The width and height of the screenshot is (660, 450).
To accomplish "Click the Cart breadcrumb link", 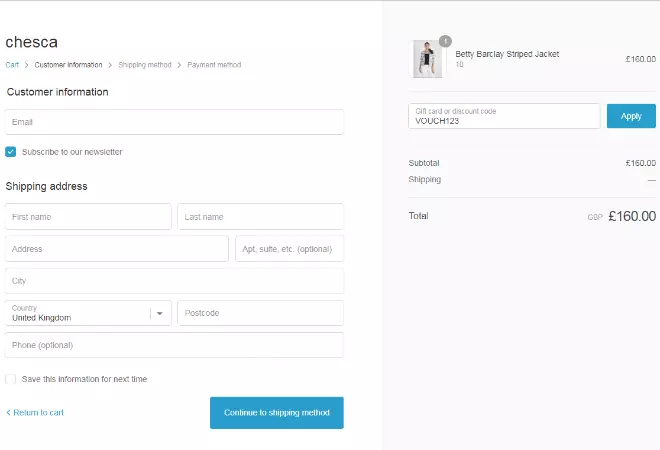I will (x=12, y=65).
